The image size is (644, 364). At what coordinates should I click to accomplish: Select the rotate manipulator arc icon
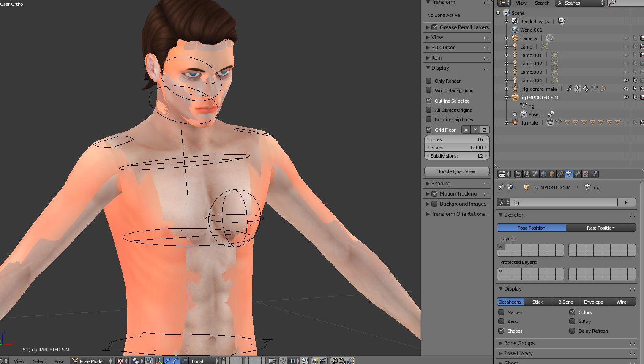coord(176,361)
